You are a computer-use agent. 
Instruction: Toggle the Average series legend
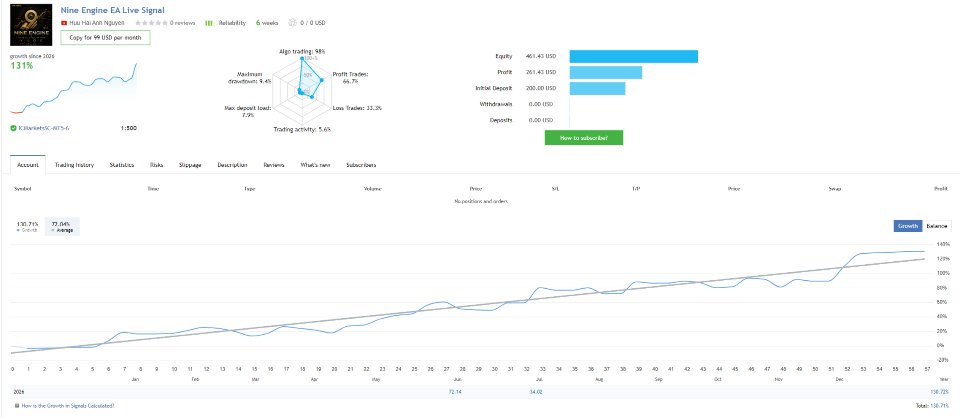coord(62,226)
